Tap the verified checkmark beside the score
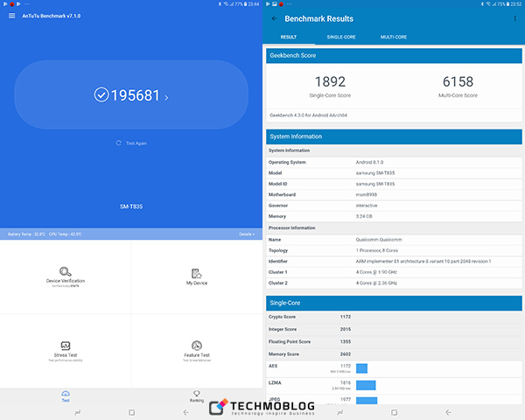The height and width of the screenshot is (420, 525). point(101,94)
